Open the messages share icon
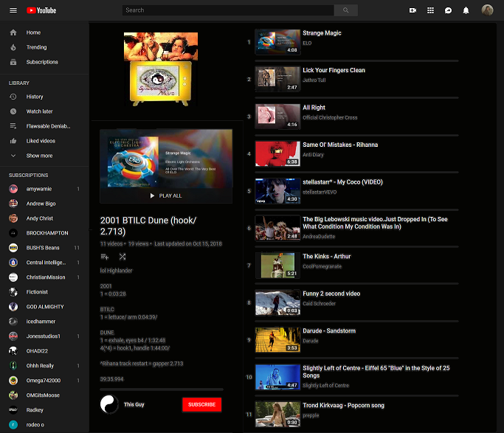 [x=448, y=10]
